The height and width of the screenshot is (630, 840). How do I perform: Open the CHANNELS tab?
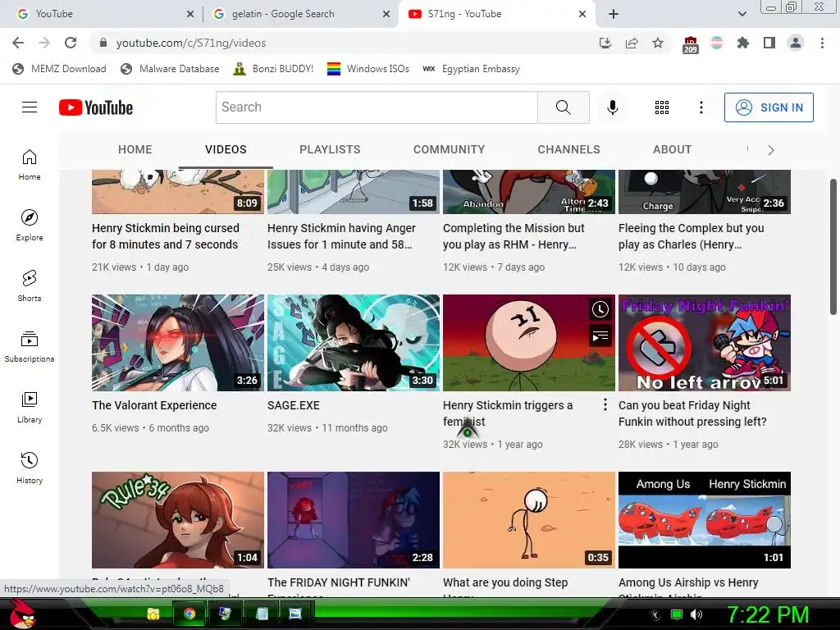click(569, 149)
